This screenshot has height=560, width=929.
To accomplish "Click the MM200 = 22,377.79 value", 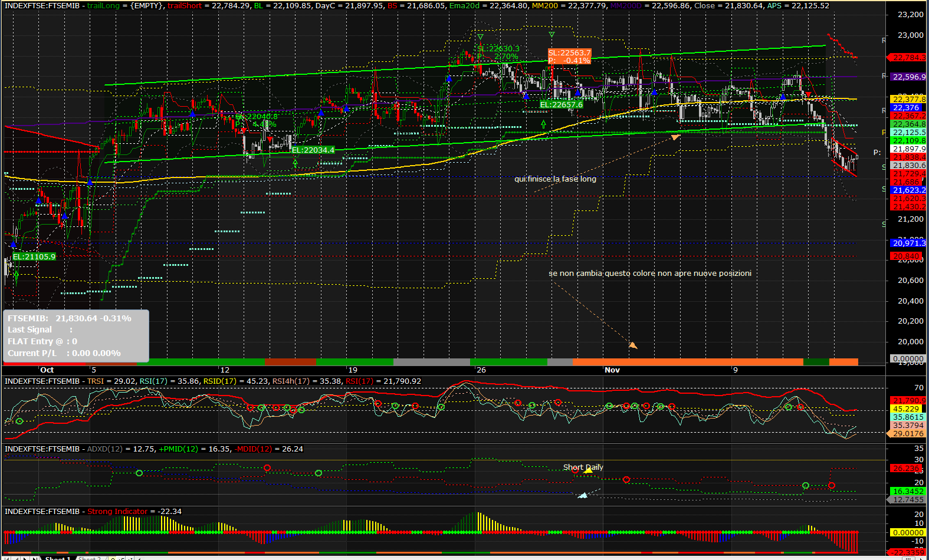I will [569, 5].
